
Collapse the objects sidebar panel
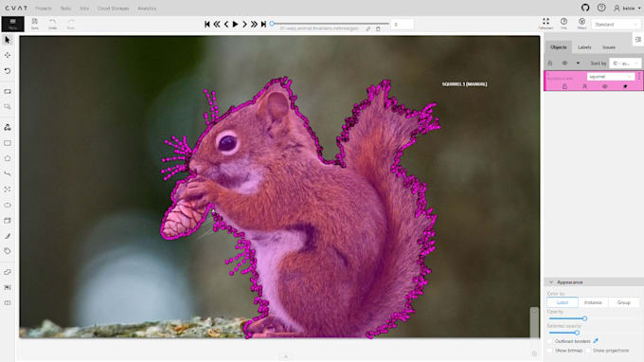pos(637,40)
